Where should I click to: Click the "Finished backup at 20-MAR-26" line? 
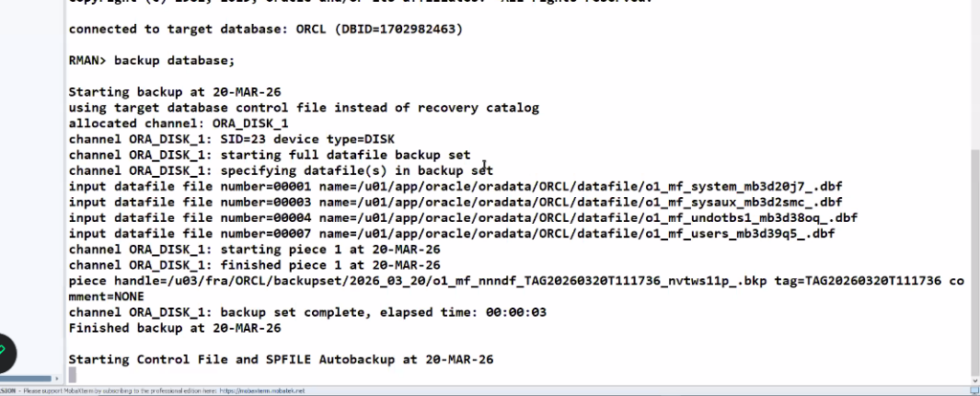(174, 327)
